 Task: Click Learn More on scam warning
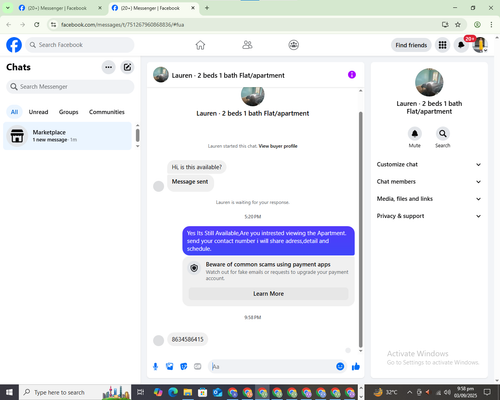click(269, 294)
